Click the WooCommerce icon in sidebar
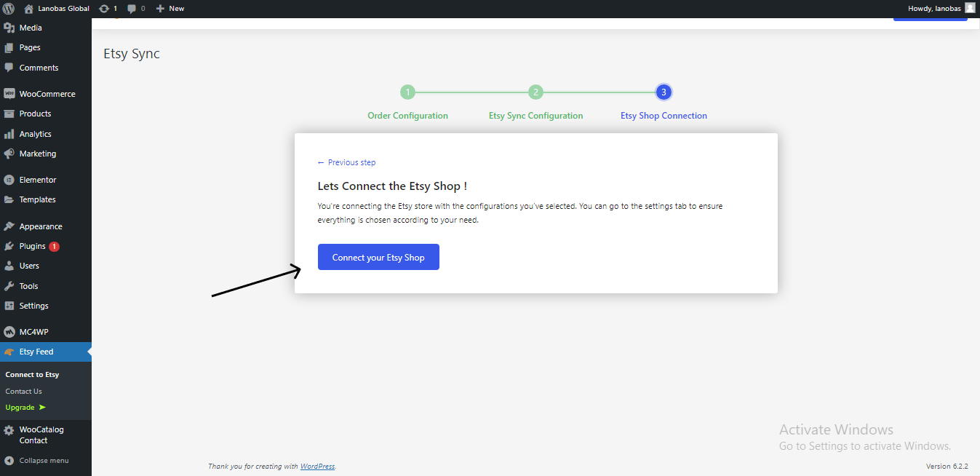The width and height of the screenshot is (980, 476). (x=9, y=94)
